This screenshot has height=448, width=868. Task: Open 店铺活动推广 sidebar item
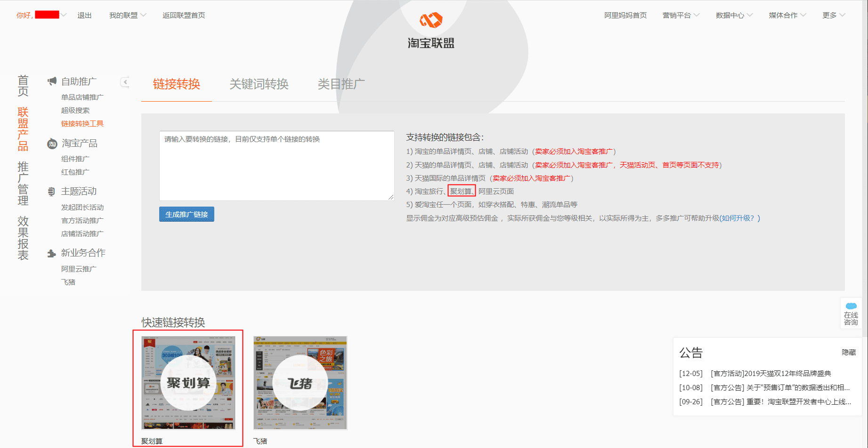[x=82, y=234]
